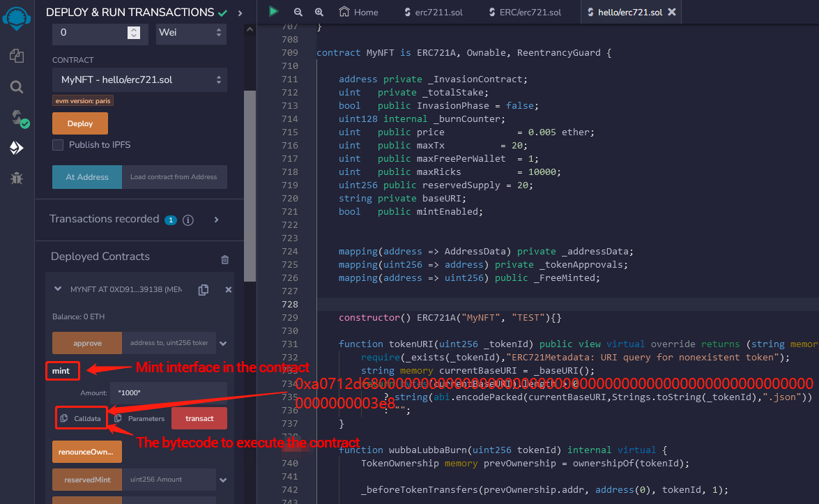Click line number 709 in the gutter
Image resolution: width=819 pixels, height=504 pixels.
[x=289, y=53]
